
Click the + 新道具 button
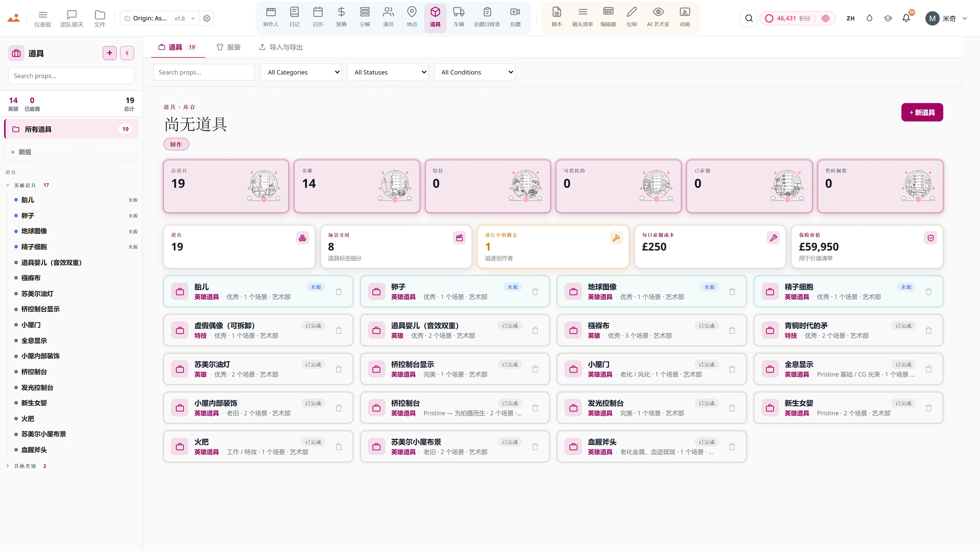coord(922,112)
